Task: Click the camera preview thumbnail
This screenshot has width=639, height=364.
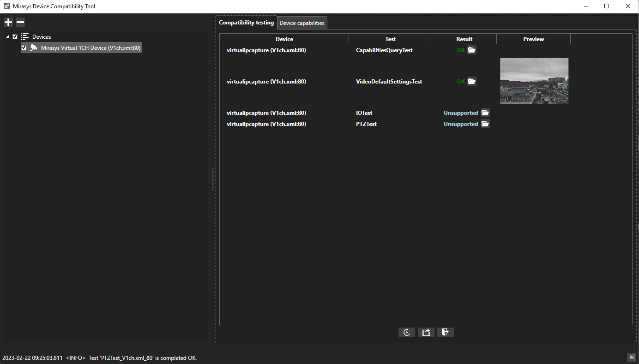Action: (x=534, y=81)
